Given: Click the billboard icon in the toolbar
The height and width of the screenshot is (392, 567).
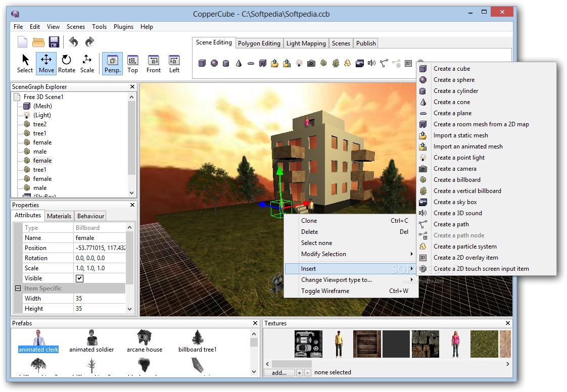Looking at the screenshot, I should point(323,63).
